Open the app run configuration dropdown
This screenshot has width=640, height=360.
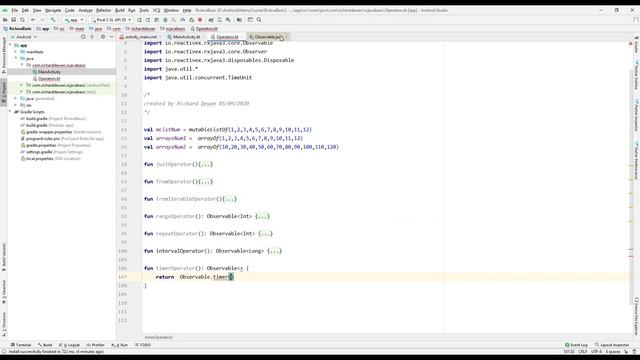[x=74, y=20]
